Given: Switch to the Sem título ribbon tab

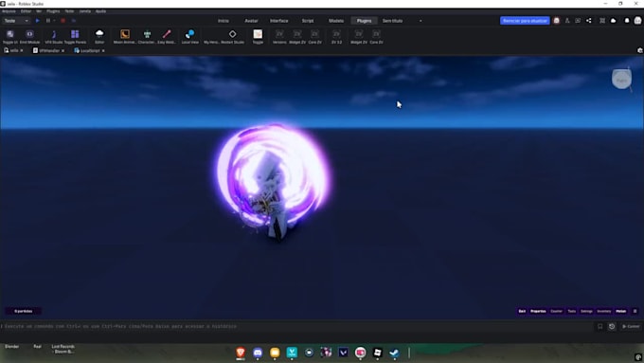Looking at the screenshot, I should pos(393,21).
